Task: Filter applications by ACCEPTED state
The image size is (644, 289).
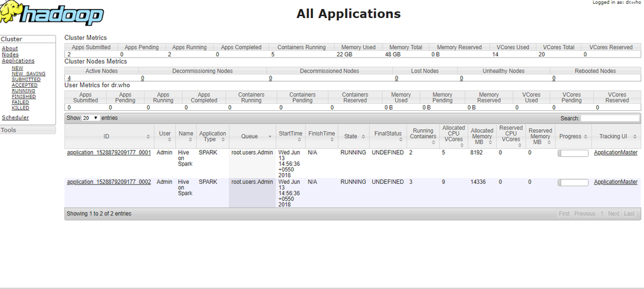Action: 25,85
